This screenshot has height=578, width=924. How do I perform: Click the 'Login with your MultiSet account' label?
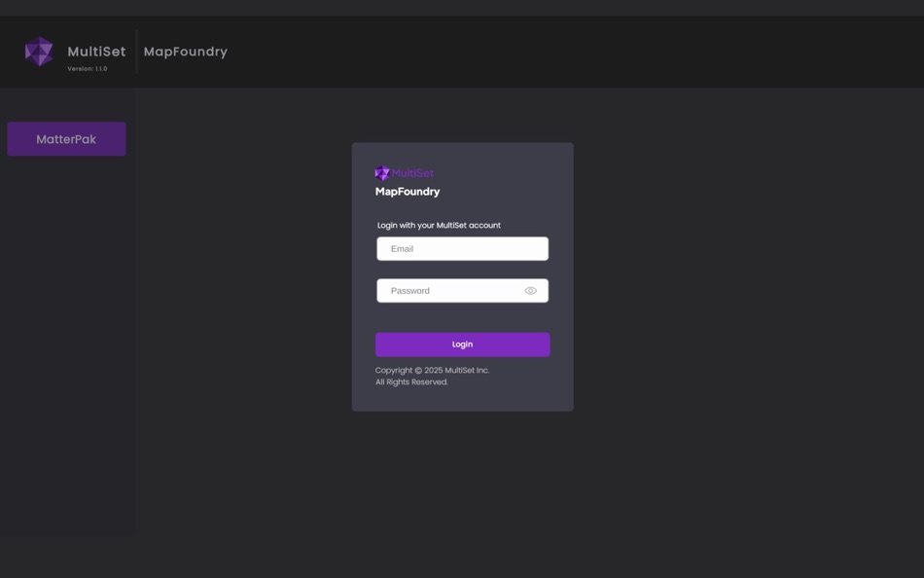click(439, 224)
